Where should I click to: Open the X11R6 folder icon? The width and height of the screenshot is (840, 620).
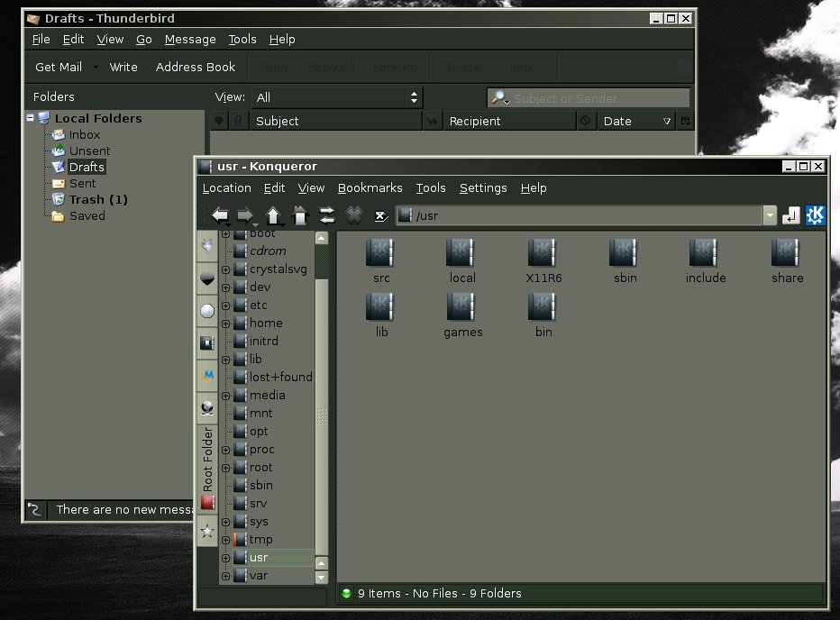point(543,262)
